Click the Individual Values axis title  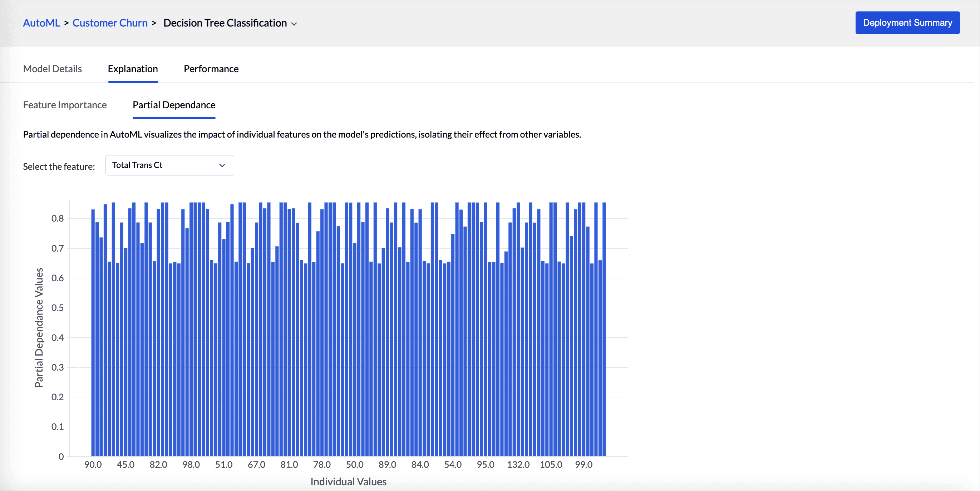coord(349,482)
